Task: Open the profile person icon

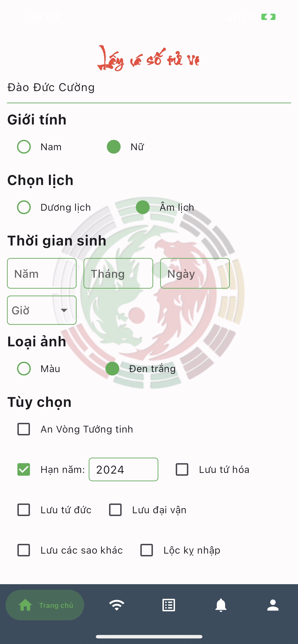Action: (x=273, y=605)
